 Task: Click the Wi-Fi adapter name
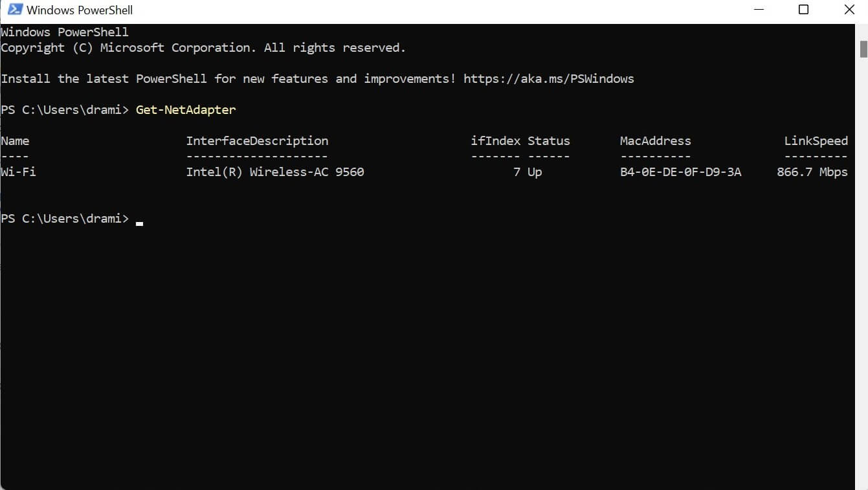click(x=18, y=172)
